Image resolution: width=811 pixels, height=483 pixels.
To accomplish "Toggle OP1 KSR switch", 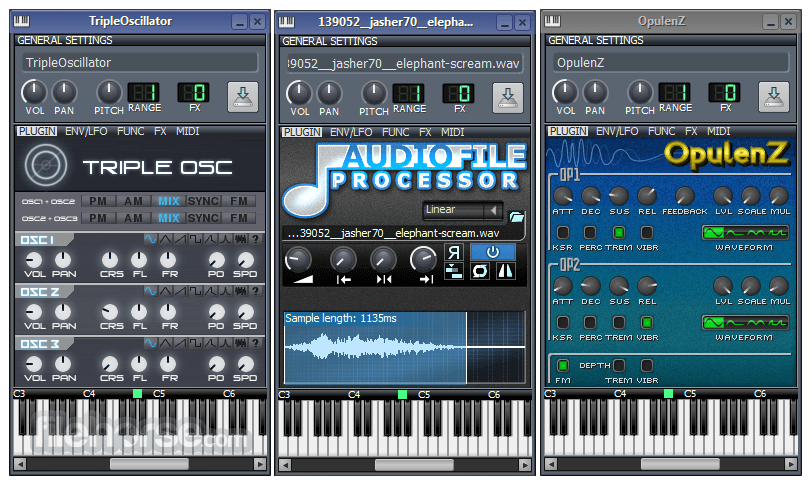I will pos(563,232).
